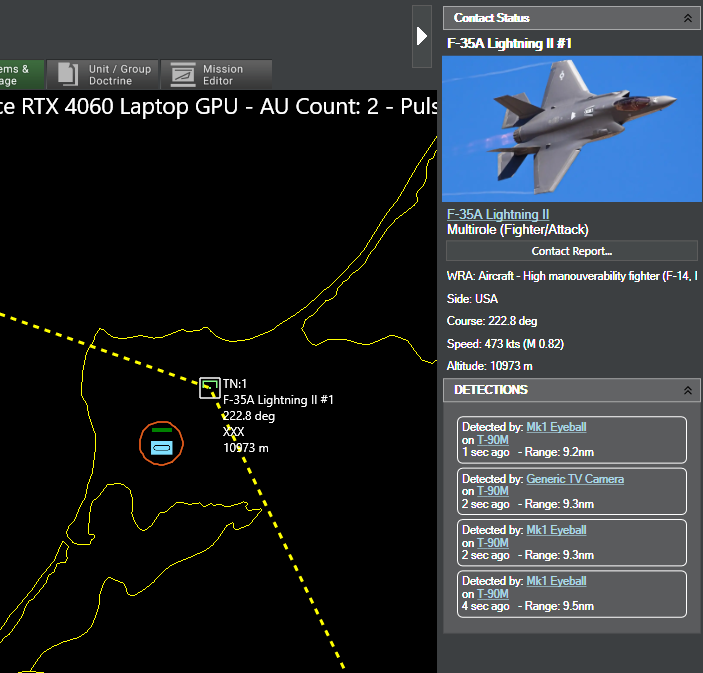Viewport: 703px width, 673px height.
Task: Open T-90M link under Mk1 Eyeball 9.3nm
Action: pyautogui.click(x=492, y=543)
